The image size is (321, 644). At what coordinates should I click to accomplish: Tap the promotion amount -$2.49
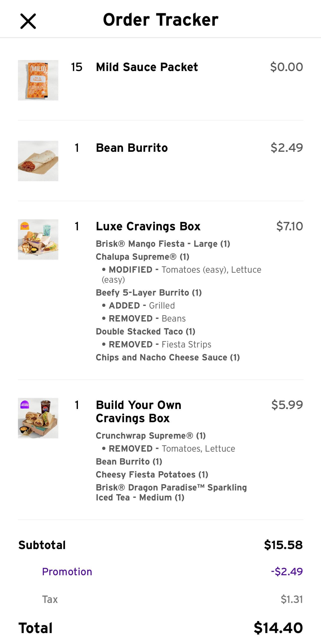pyautogui.click(x=287, y=572)
